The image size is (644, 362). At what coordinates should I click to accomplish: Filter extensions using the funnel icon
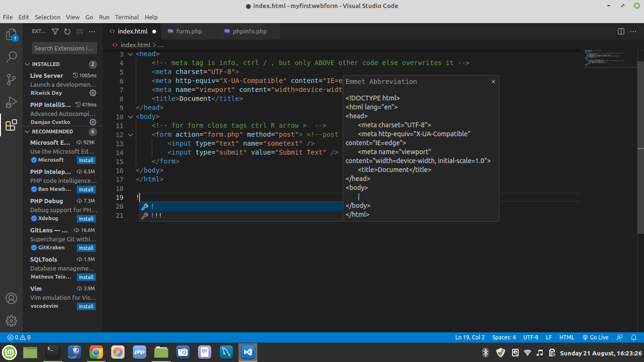click(55, 32)
